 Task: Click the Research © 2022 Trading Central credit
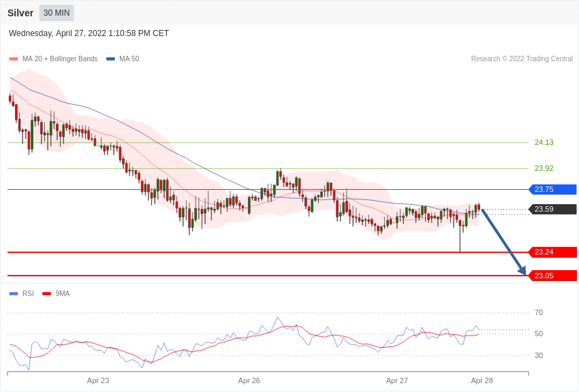(x=522, y=59)
